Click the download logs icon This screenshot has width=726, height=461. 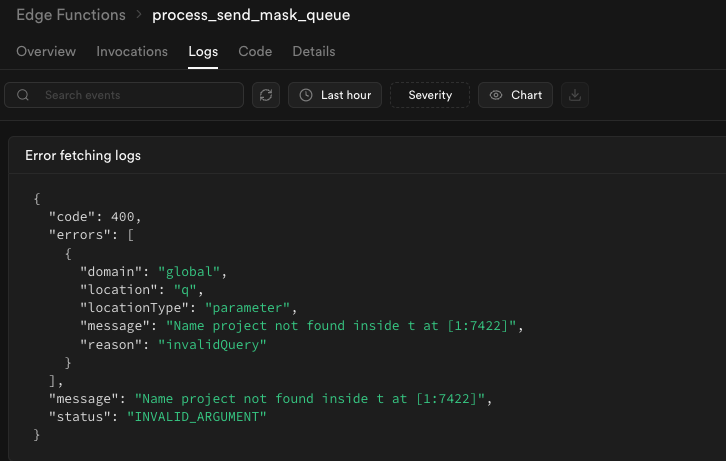coord(574,95)
